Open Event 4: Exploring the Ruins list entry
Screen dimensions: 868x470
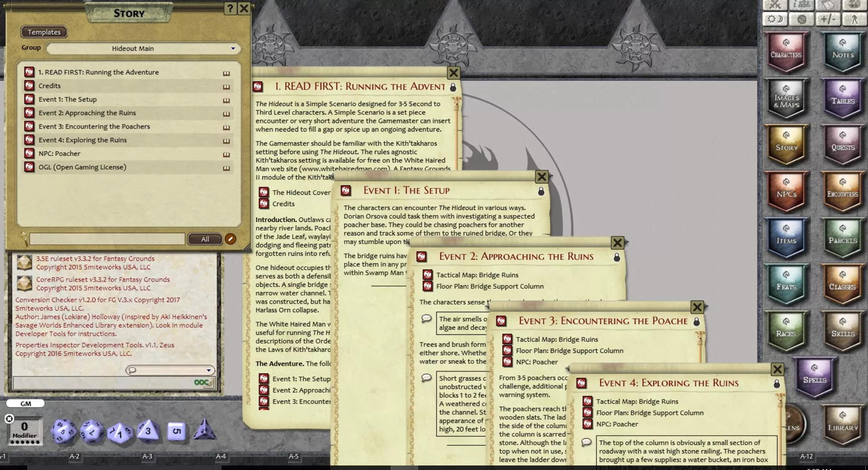(82, 140)
